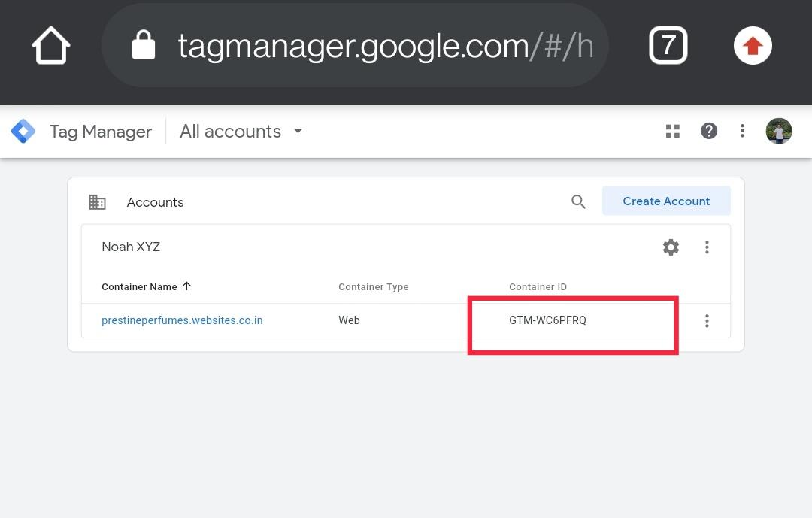Search accounts with magnifier icon
The width and height of the screenshot is (812, 518).
point(578,201)
